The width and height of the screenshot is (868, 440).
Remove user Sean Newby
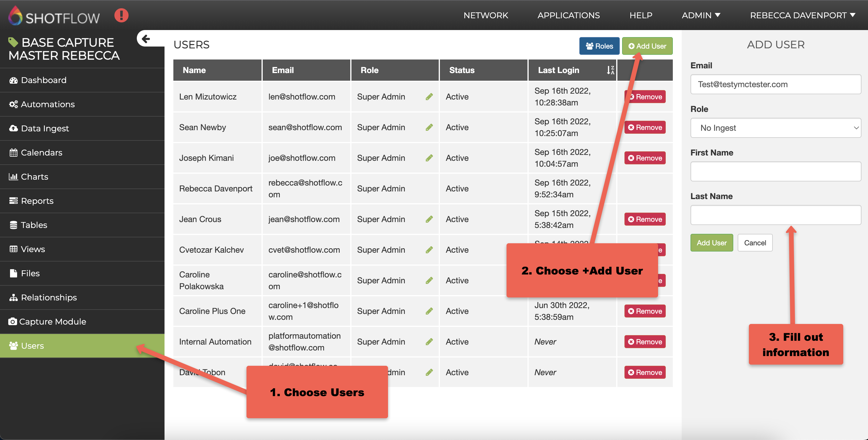pos(645,128)
